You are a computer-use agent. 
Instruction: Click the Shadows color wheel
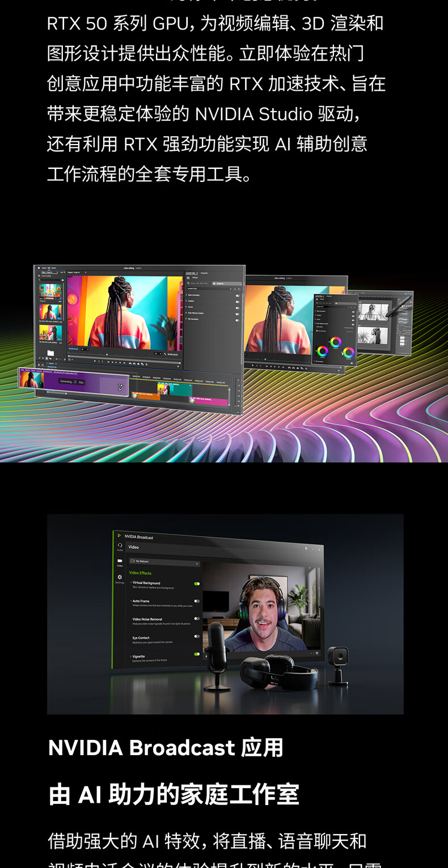pyautogui.click(x=322, y=351)
